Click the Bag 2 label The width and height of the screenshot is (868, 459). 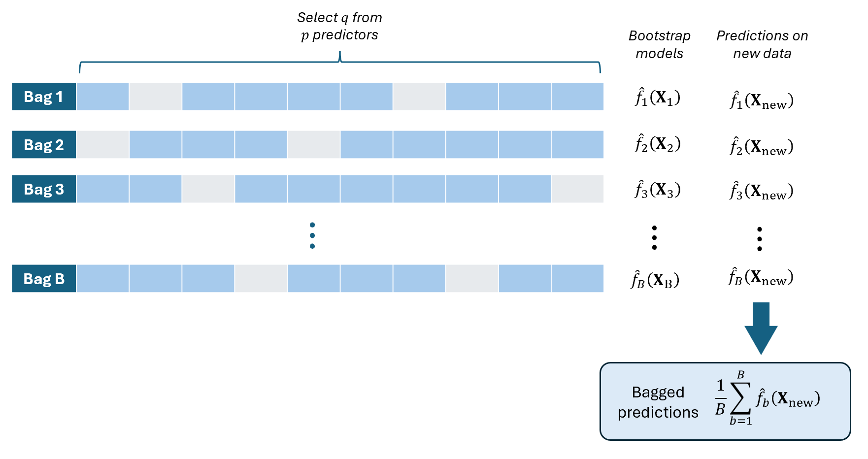pos(44,145)
